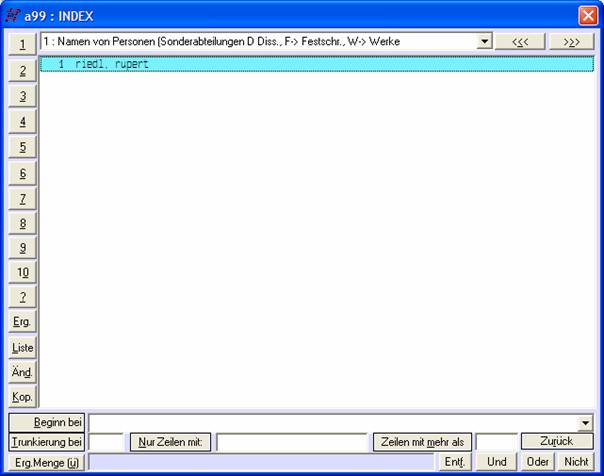
Task: Focus the Beginn bei input field
Action: pos(333,424)
